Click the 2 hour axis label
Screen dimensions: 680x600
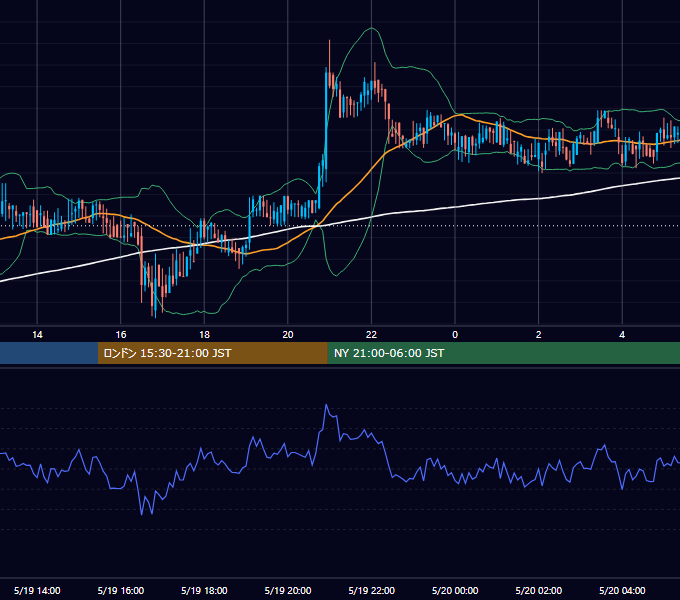click(x=539, y=335)
